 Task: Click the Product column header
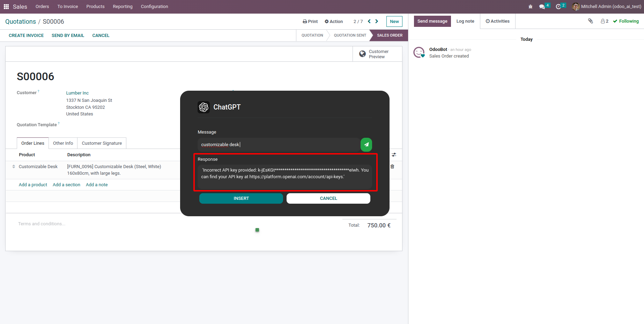27,155
